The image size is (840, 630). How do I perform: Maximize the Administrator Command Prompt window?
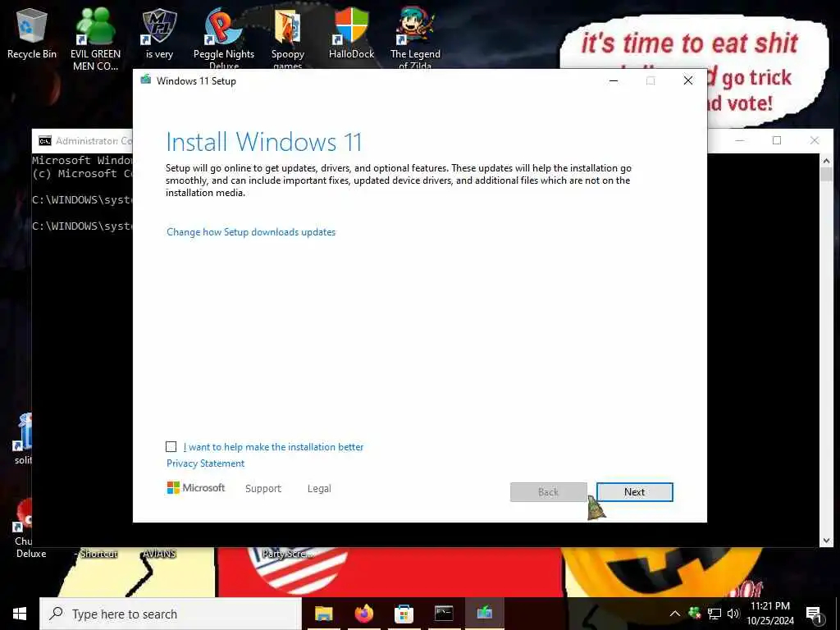click(x=777, y=140)
